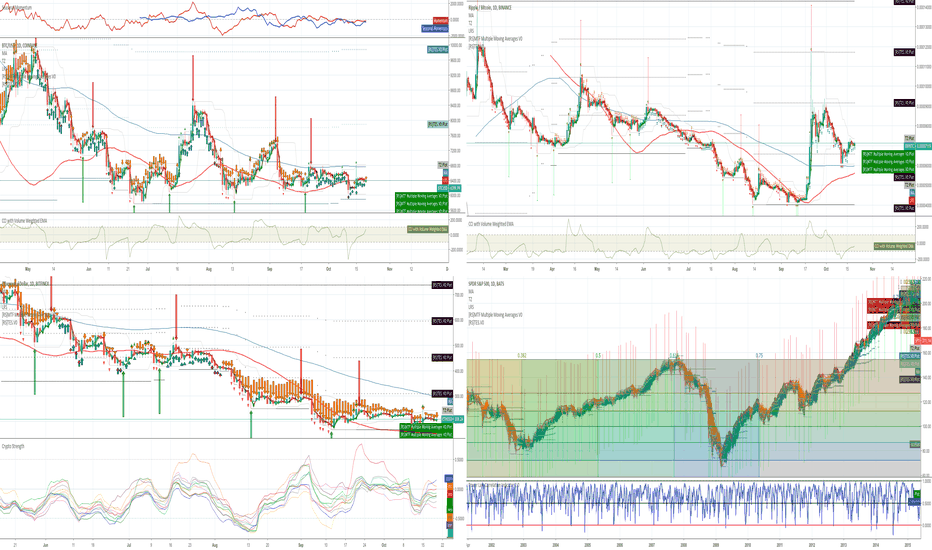Click the Mar date label on Ripple chart axis
932x550 pixels.
[x=506, y=269]
